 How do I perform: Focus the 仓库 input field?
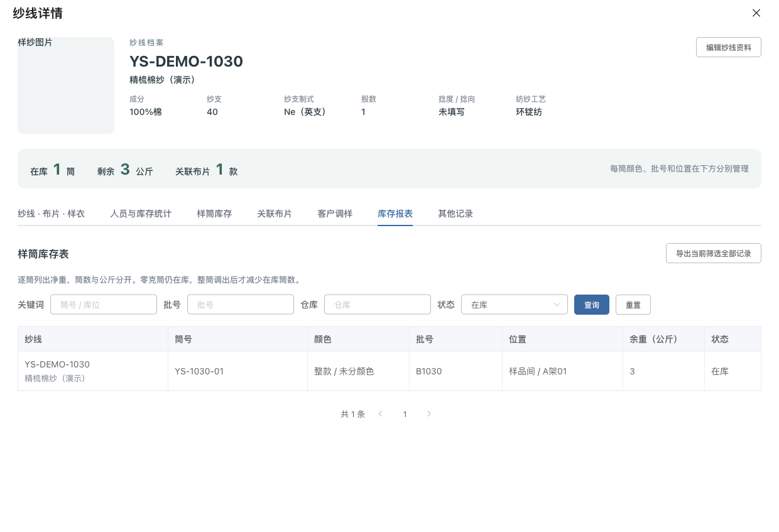378,305
